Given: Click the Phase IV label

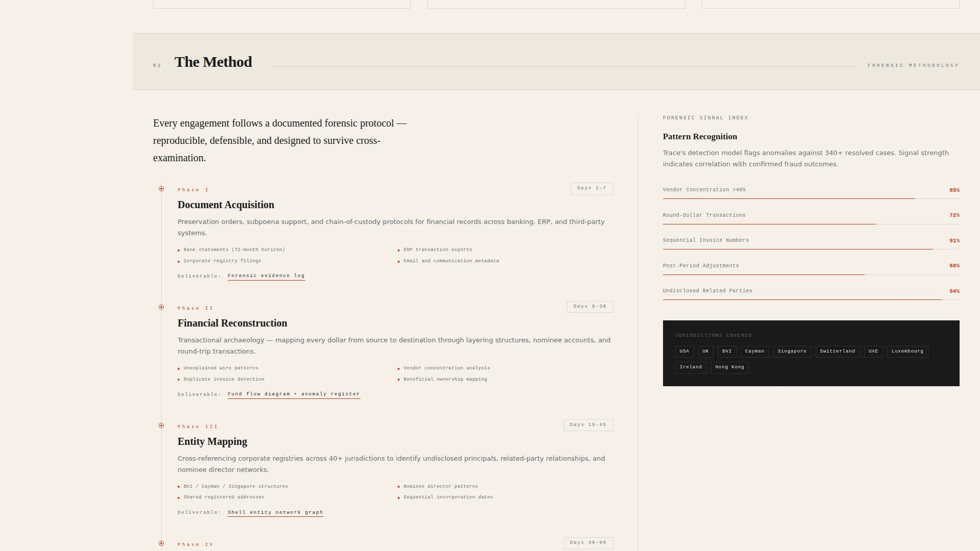Looking at the screenshot, I should pyautogui.click(x=195, y=544).
